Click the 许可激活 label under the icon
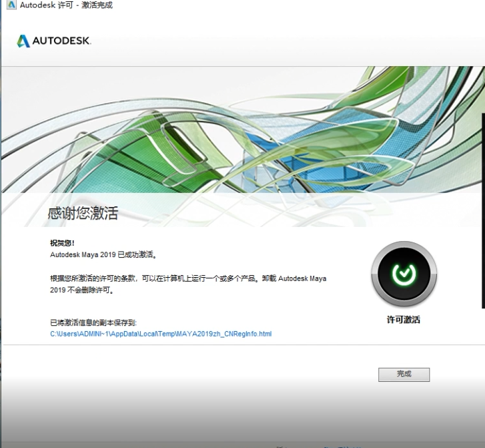This screenshot has height=448, width=485. pos(404,320)
